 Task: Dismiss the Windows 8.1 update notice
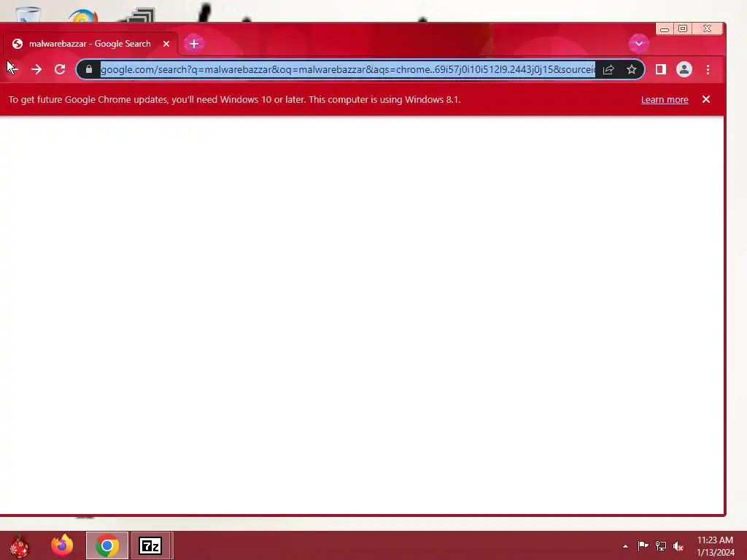click(x=706, y=99)
